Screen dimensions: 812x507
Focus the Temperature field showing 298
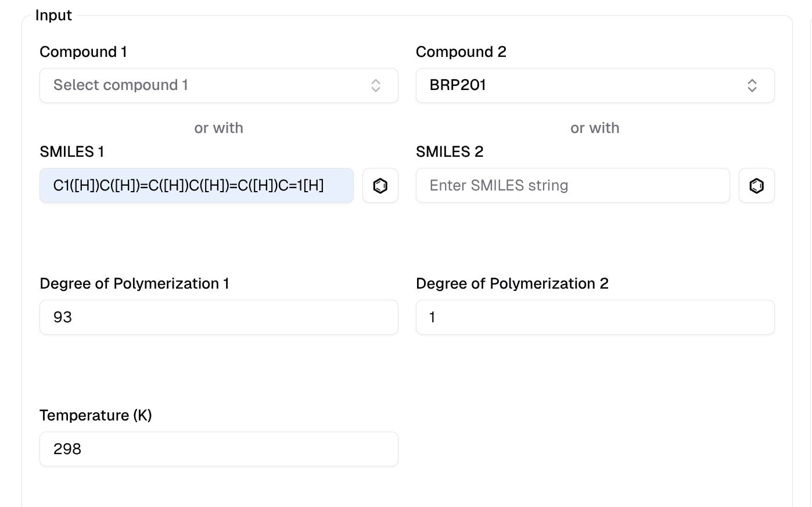pos(218,449)
